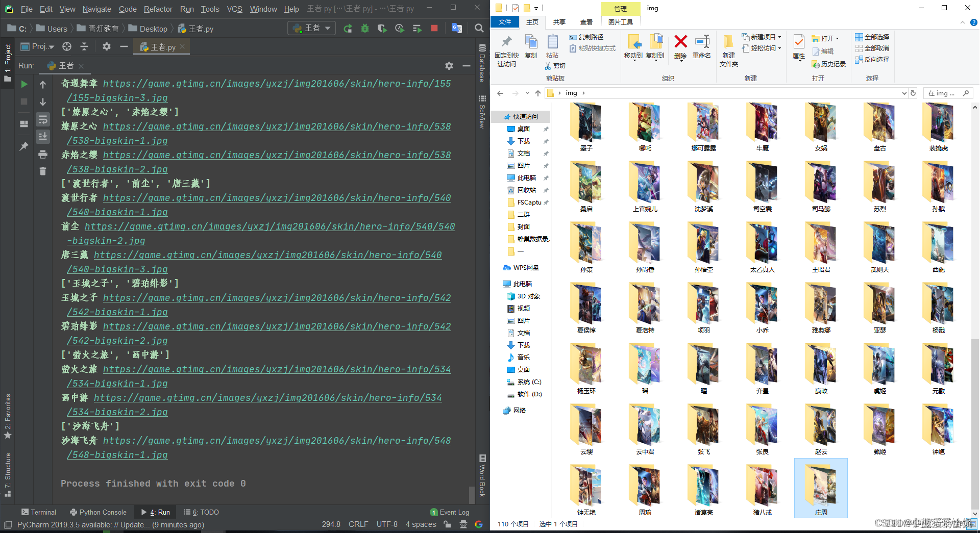Screen dimensions: 980x533
Task: Toggle soft-wrap in Run console
Action: [x=43, y=119]
